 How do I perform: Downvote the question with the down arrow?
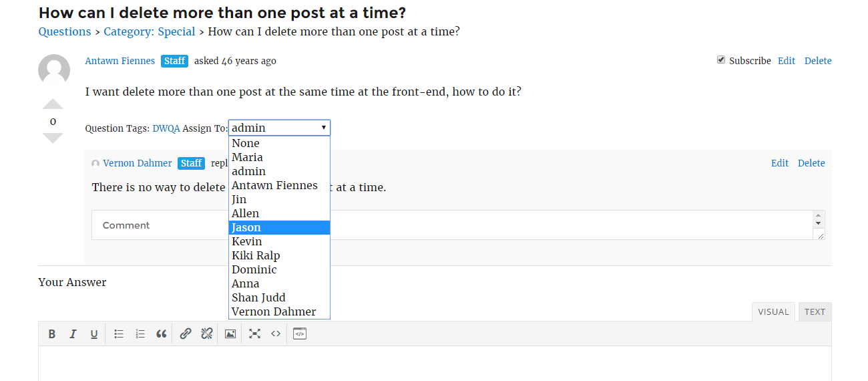coord(53,138)
